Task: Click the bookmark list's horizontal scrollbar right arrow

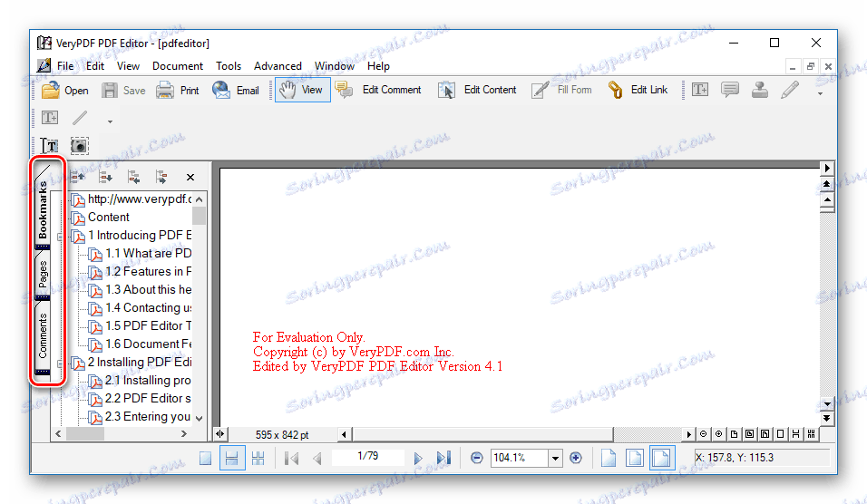Action: pos(184,434)
